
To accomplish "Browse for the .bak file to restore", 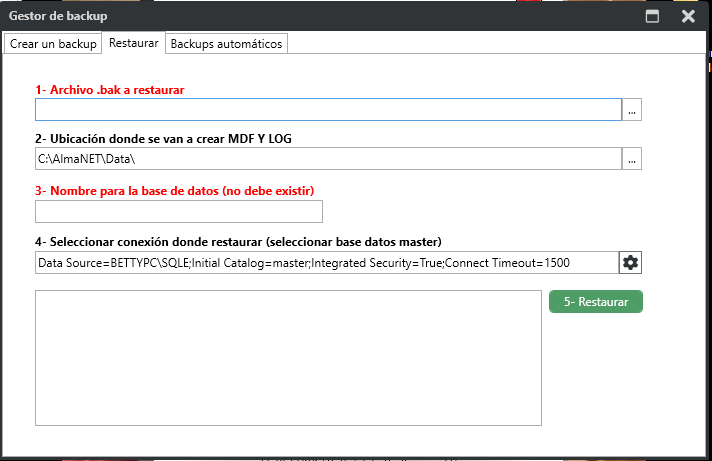I will 631,110.
